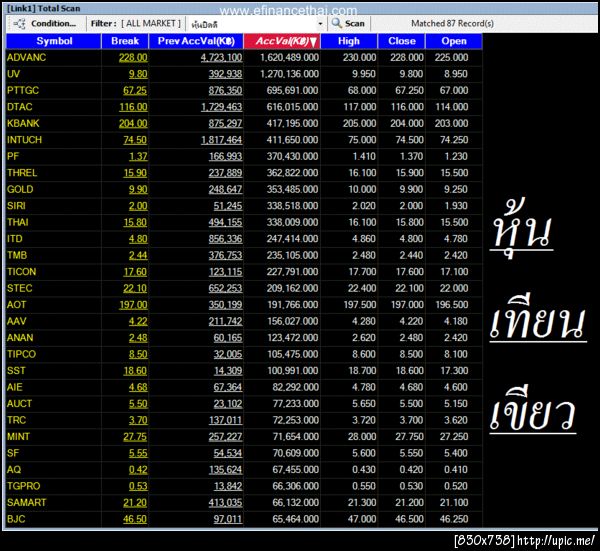Click AAV break price 4.22
600x551 pixels.
138,321
